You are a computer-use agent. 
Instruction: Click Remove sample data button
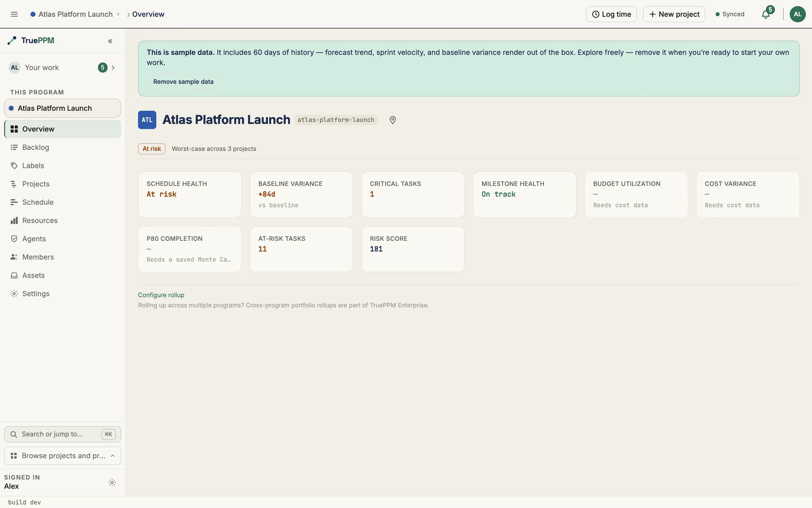(x=183, y=82)
